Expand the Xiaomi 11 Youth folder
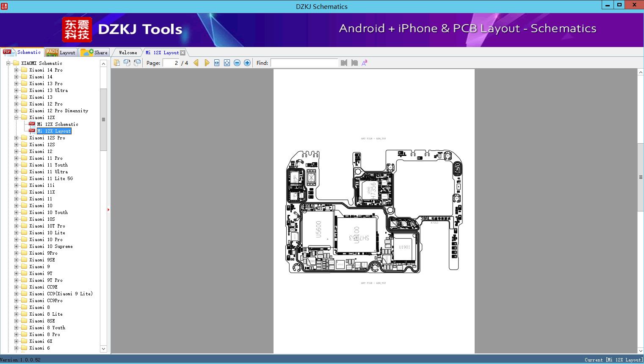The image size is (644, 364). pyautogui.click(x=16, y=165)
